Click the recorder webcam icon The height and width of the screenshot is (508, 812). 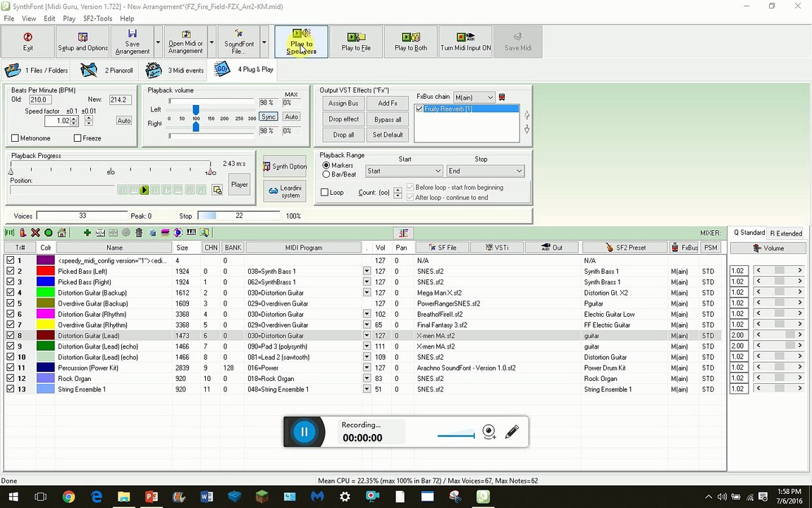(x=489, y=431)
